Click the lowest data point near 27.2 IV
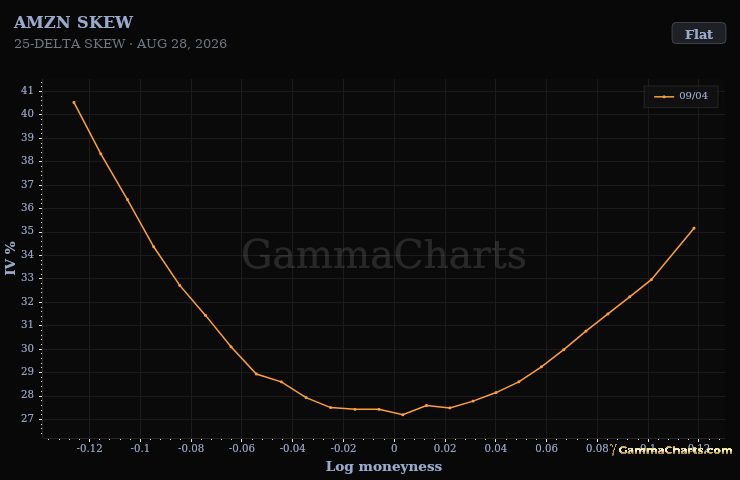740x480 pixels. click(403, 414)
